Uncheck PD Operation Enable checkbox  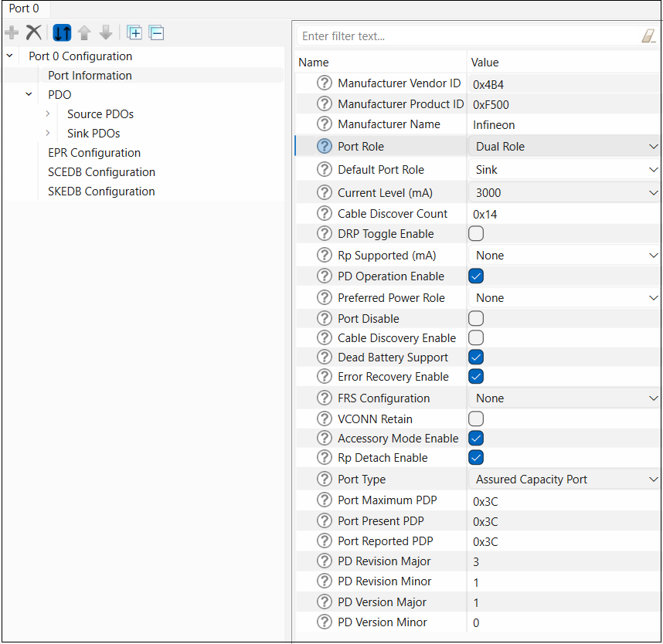click(x=476, y=276)
